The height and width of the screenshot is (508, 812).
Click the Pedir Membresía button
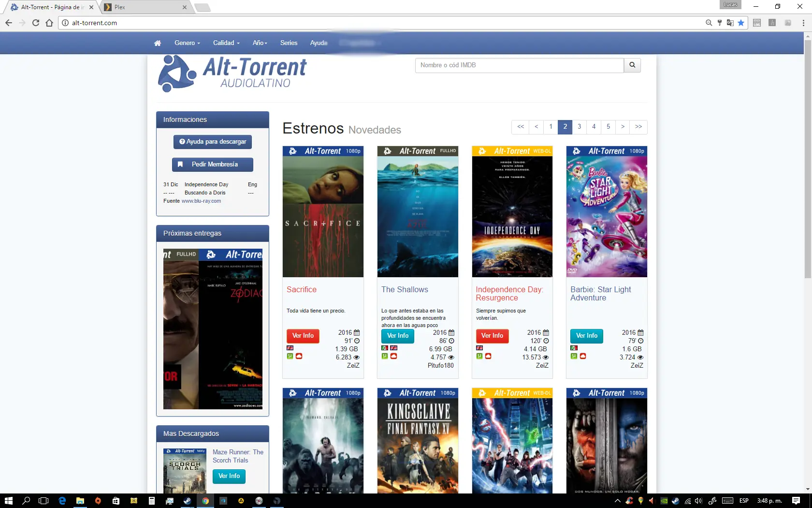pos(213,164)
